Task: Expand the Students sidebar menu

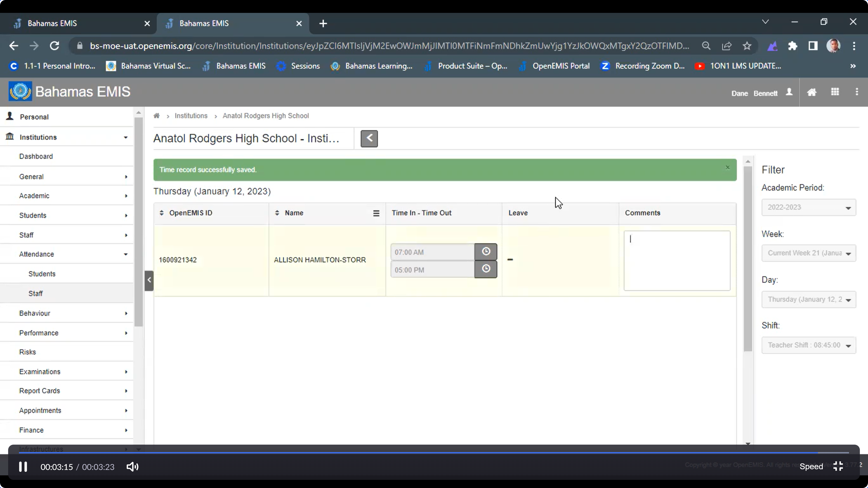Action: (x=67, y=215)
